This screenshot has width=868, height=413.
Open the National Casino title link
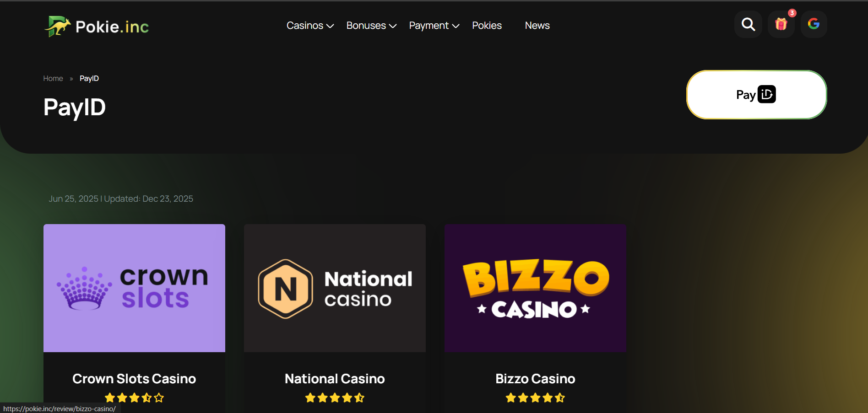(x=335, y=379)
